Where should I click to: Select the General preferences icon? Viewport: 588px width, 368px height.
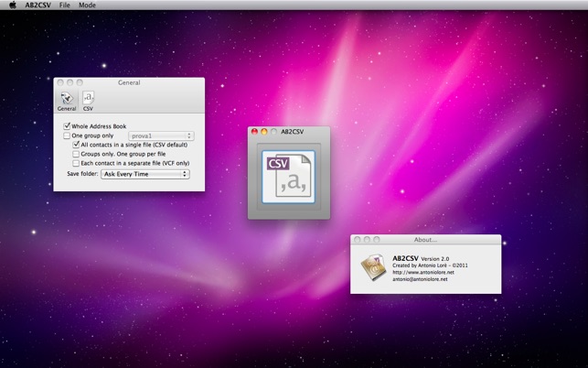coord(66,99)
